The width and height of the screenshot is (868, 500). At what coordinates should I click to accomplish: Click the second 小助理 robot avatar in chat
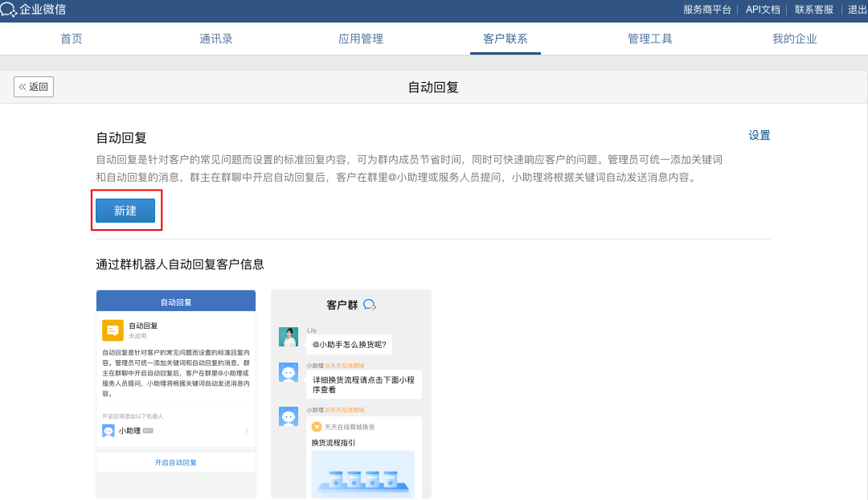[x=289, y=416]
